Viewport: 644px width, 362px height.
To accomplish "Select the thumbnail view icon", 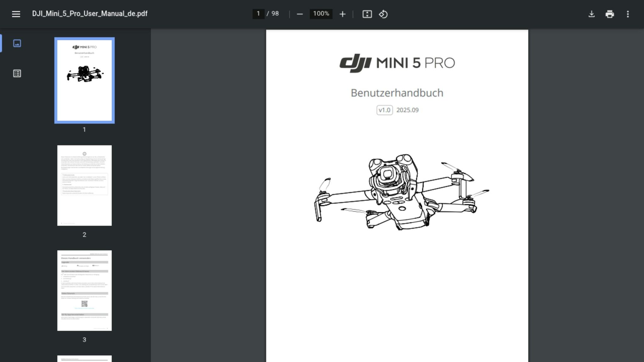I will coord(17,43).
